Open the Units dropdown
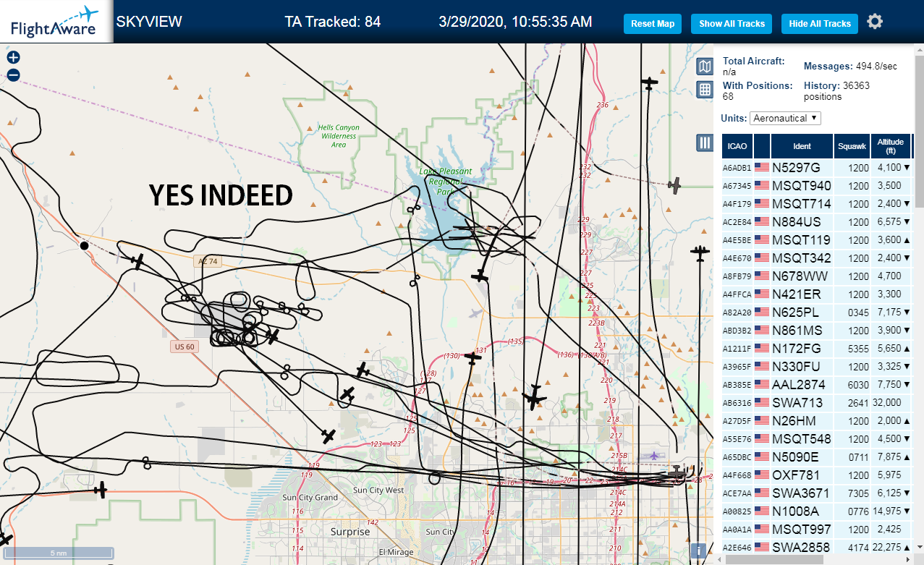924x565 pixels. coord(785,118)
